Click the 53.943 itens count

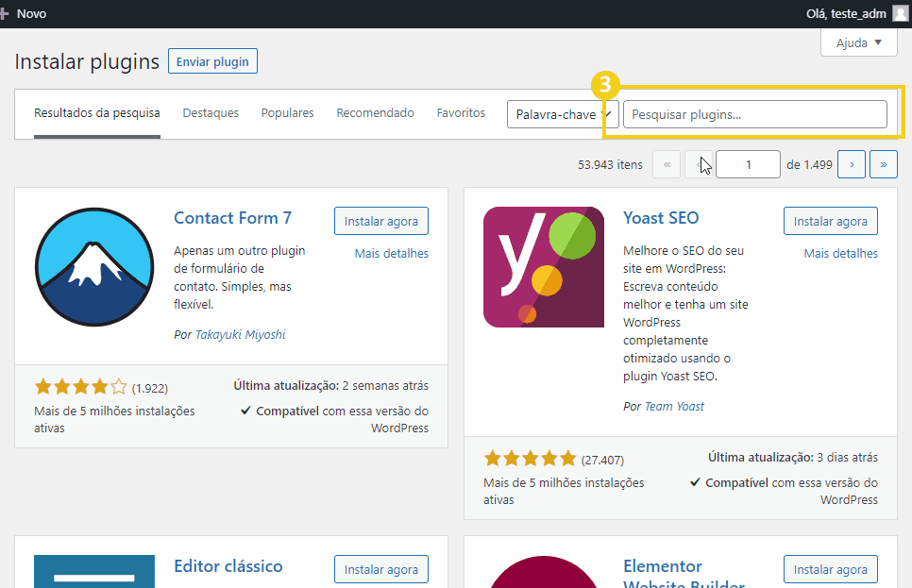pyautogui.click(x=610, y=164)
